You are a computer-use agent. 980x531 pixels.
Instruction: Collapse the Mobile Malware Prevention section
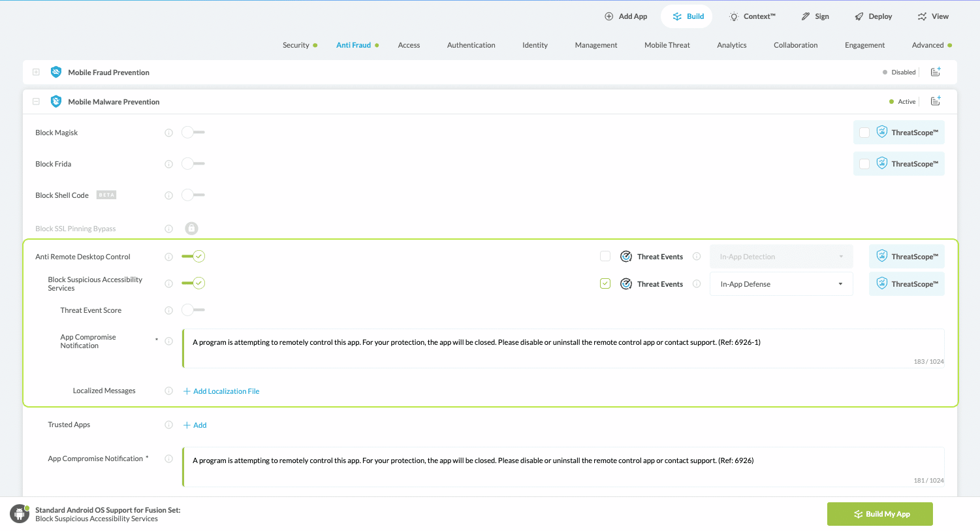(36, 101)
